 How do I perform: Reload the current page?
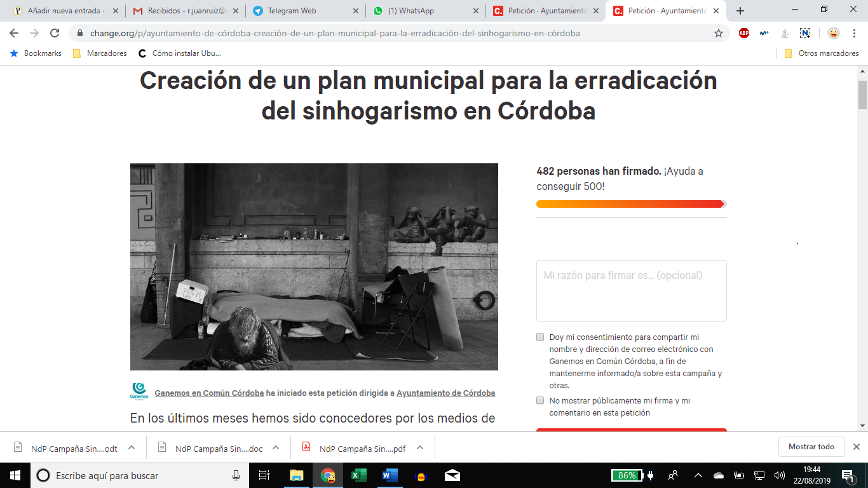point(55,33)
